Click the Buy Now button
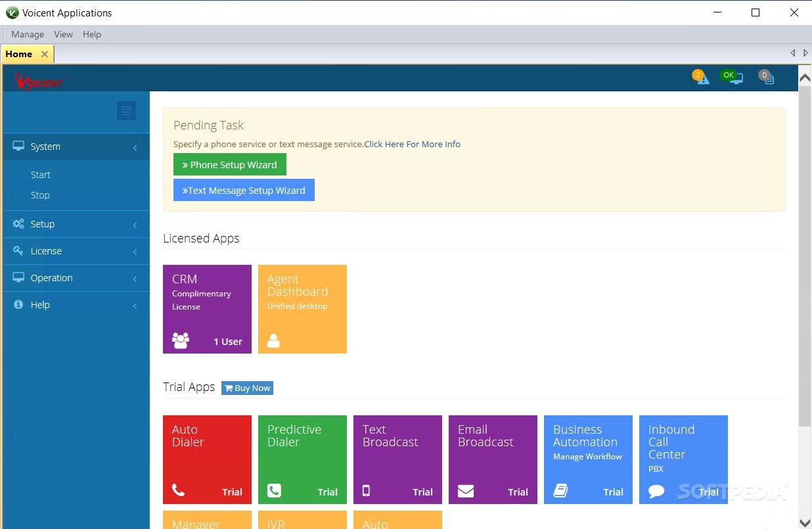The height and width of the screenshot is (529, 812). (247, 388)
